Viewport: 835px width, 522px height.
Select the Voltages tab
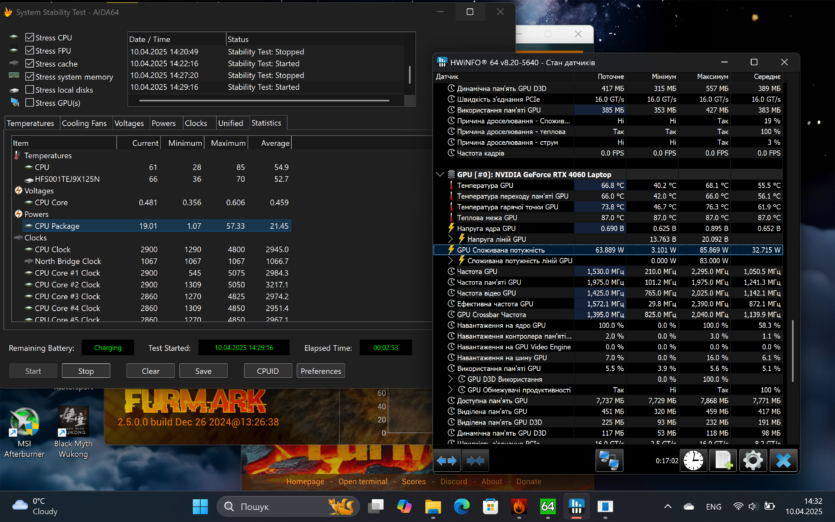coord(129,123)
